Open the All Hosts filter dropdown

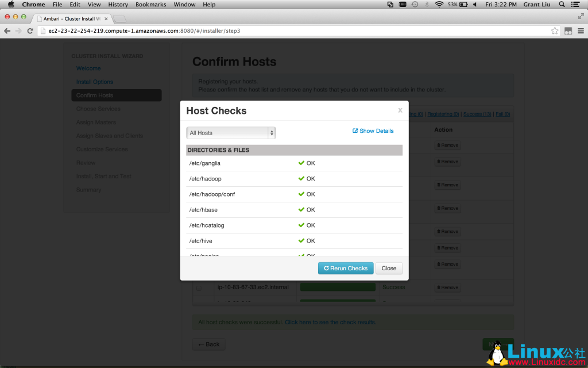pos(227,132)
